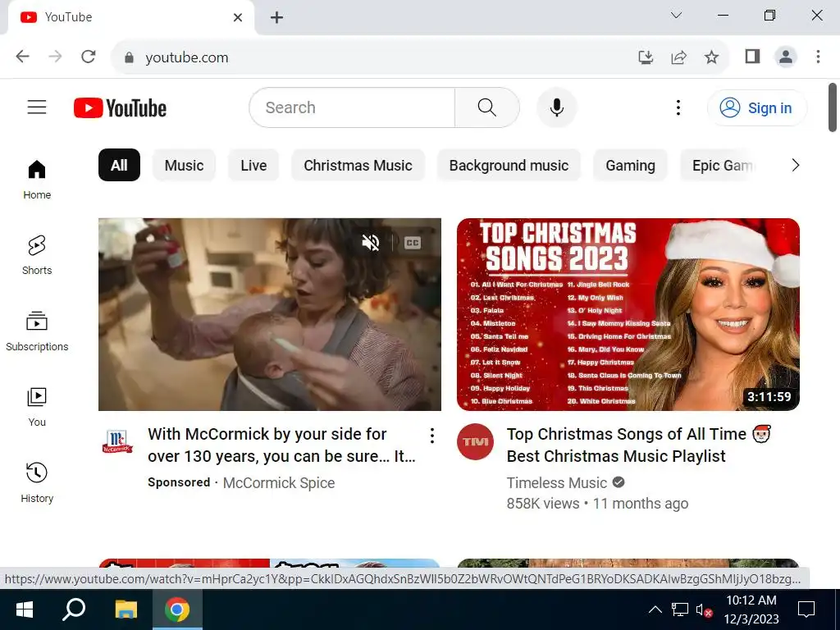Open Timeless Music channel name link

557,482
